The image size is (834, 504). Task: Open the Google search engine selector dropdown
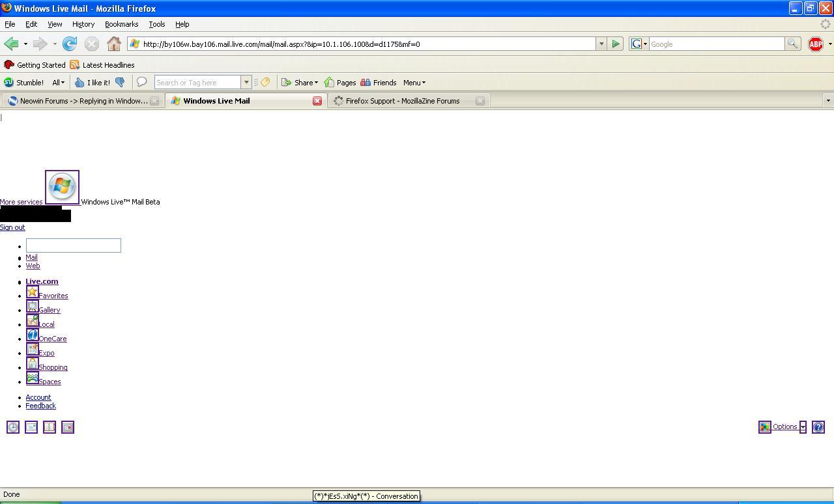[639, 44]
